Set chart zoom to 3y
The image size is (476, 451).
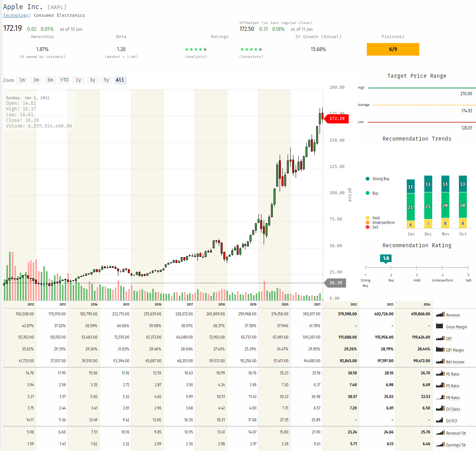(92, 80)
